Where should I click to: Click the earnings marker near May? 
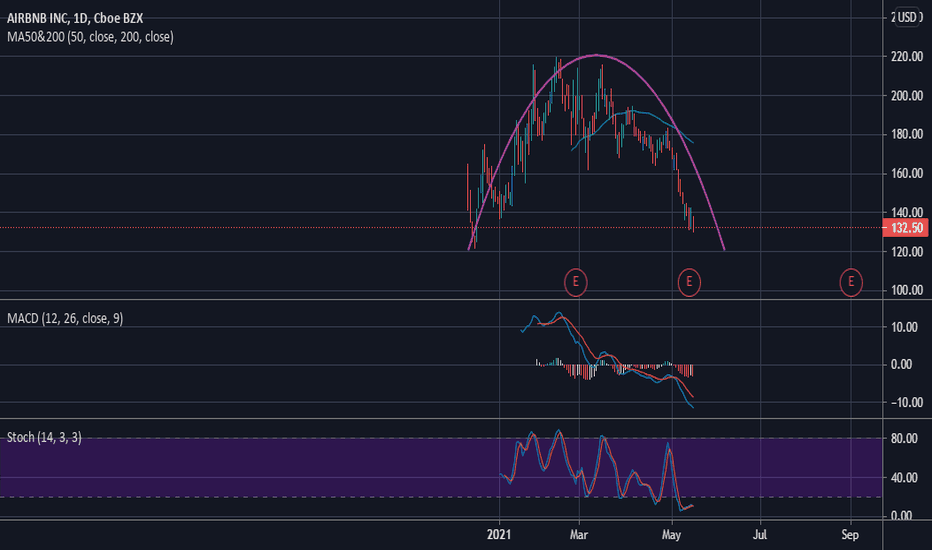689,282
